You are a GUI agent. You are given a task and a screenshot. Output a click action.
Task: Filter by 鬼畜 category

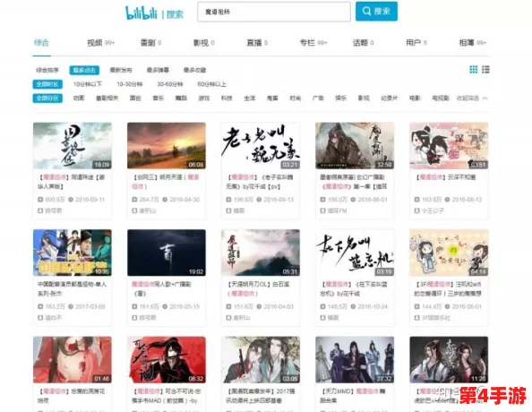272,99
